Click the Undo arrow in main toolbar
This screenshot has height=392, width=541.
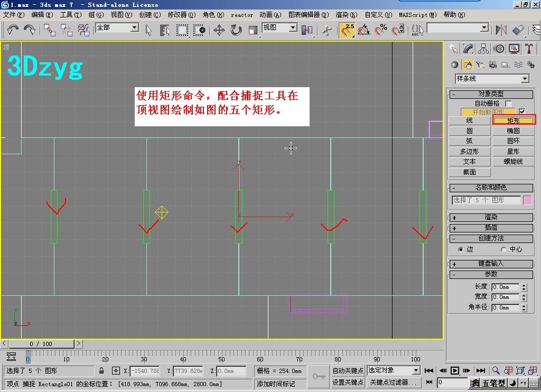[x=13, y=30]
